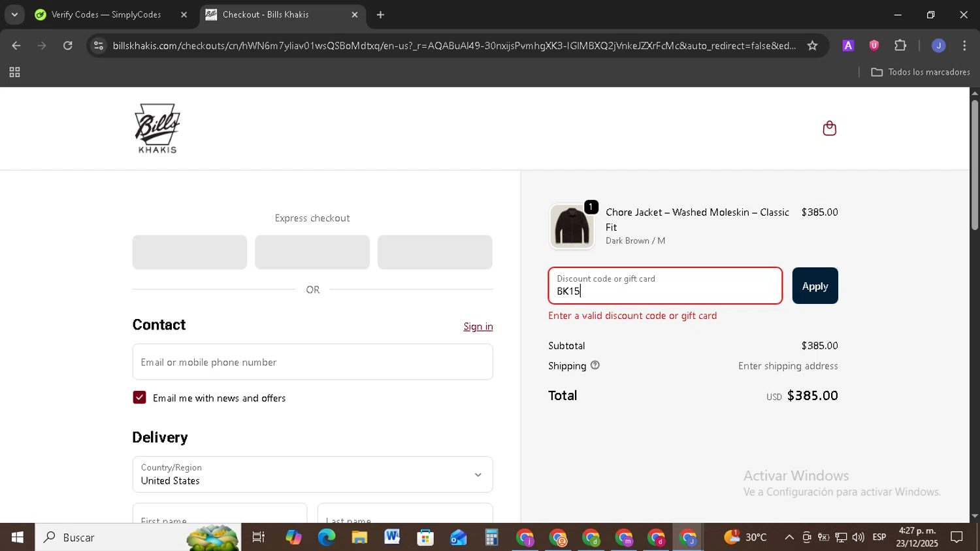Open the bookmarks apps grid icon
Viewport: 980px width, 551px height.
[x=14, y=73]
